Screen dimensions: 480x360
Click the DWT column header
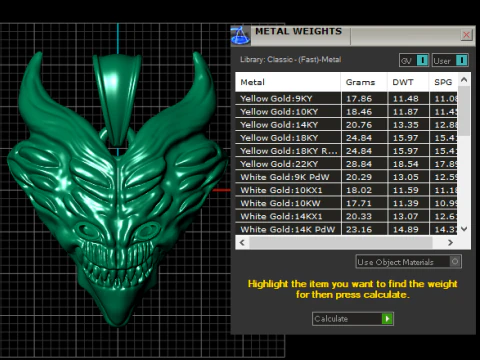pyautogui.click(x=408, y=82)
